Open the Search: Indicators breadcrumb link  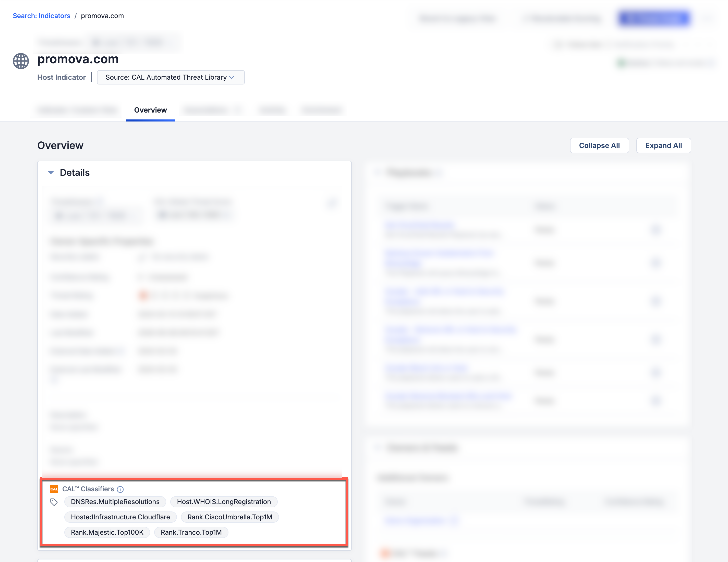coord(41,16)
